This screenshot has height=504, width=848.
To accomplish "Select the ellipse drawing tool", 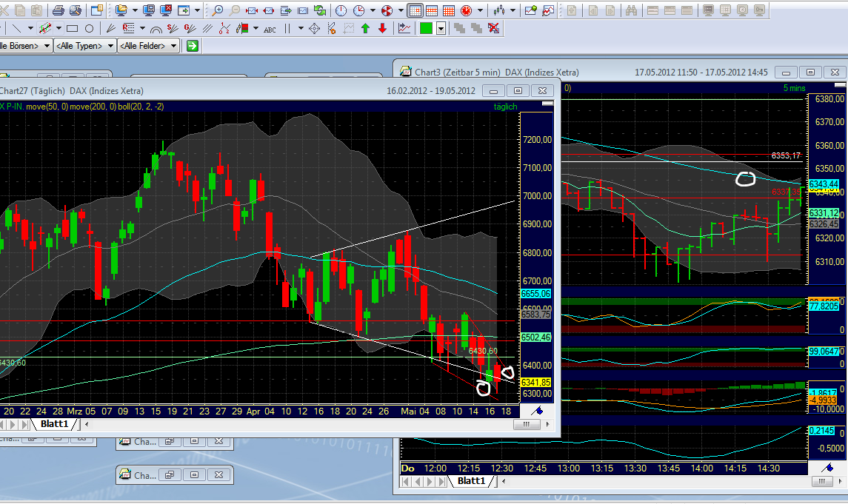I will [89, 28].
